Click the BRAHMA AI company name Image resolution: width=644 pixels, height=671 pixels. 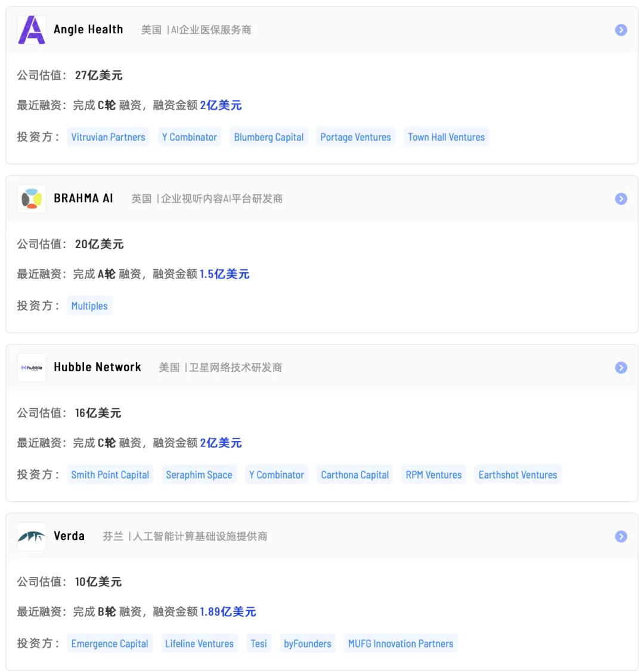[x=83, y=198]
